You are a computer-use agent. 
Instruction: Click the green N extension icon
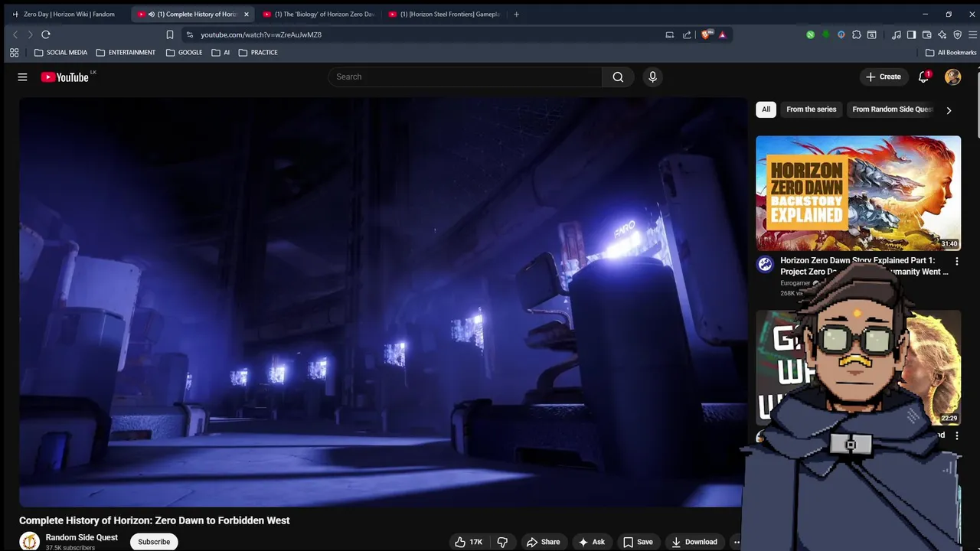click(x=811, y=34)
